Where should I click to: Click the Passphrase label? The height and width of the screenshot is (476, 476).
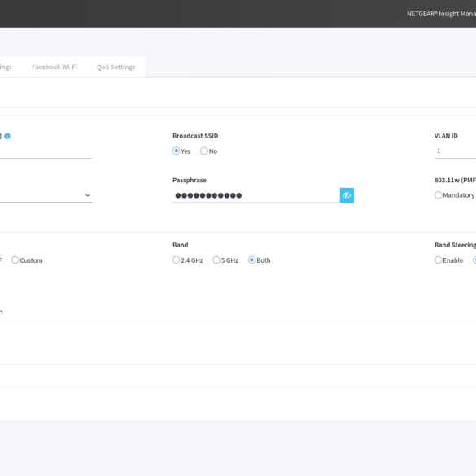[190, 181]
